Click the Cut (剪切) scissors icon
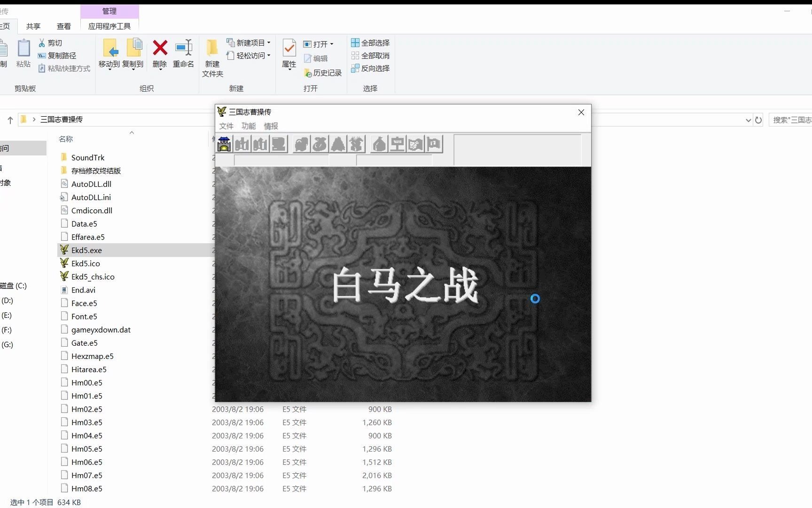 pyautogui.click(x=42, y=43)
